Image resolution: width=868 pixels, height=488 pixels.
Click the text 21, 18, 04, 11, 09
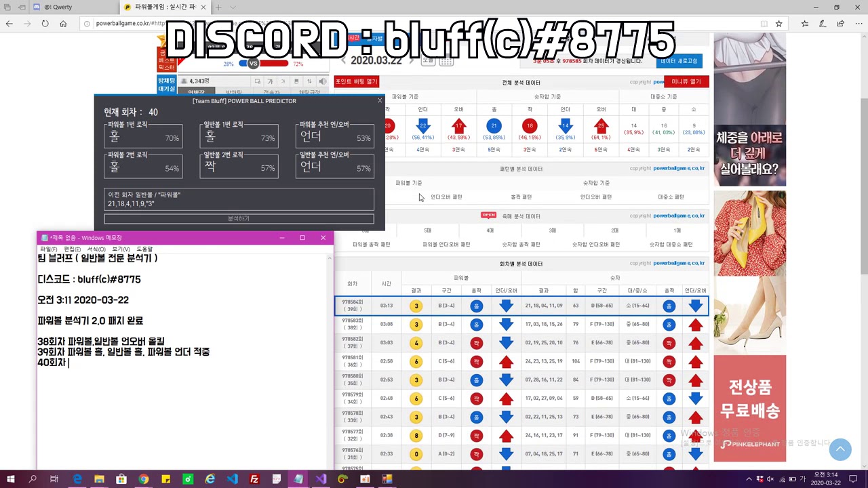click(543, 306)
